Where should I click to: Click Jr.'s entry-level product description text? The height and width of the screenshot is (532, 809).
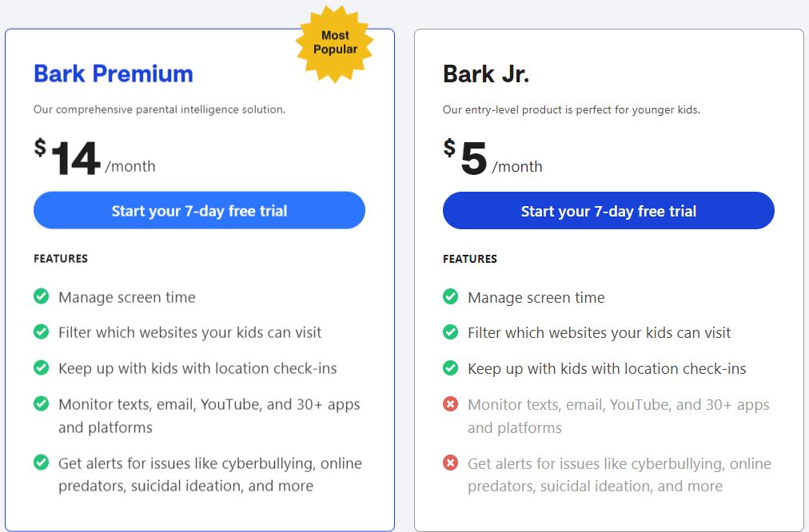pos(571,109)
